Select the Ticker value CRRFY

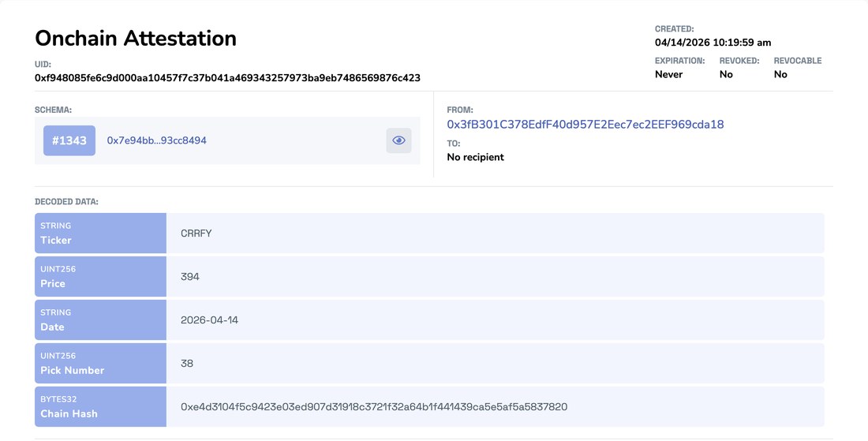pos(196,234)
